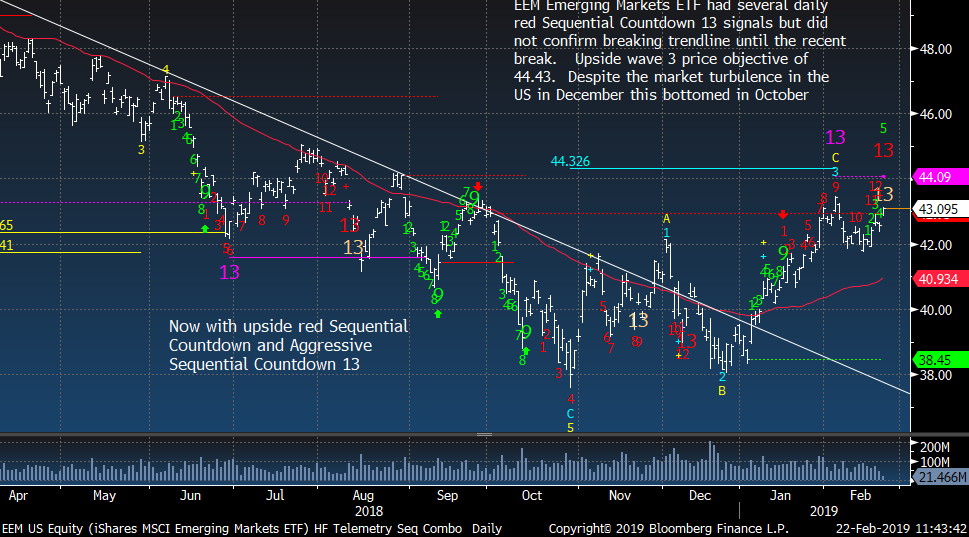This screenshot has width=969, height=537.
Task: Click the May label on the time axis
Action: 104,496
